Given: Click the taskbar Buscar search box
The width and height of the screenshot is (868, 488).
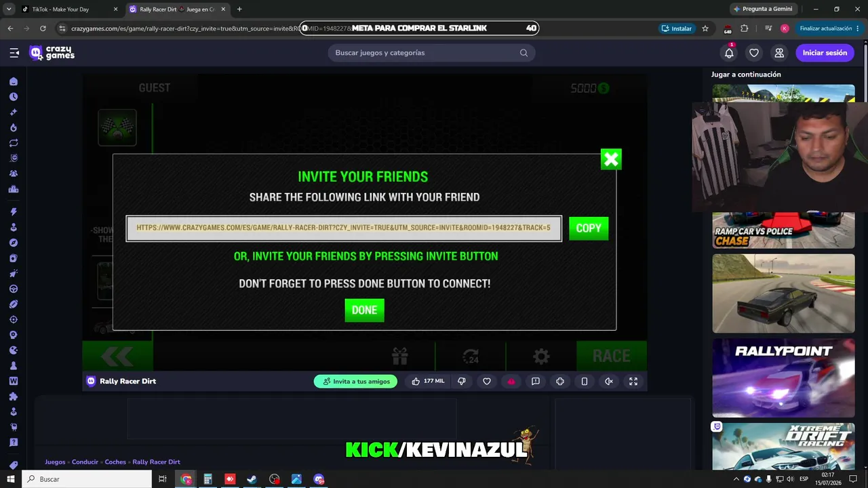Looking at the screenshot, I should point(87,479).
